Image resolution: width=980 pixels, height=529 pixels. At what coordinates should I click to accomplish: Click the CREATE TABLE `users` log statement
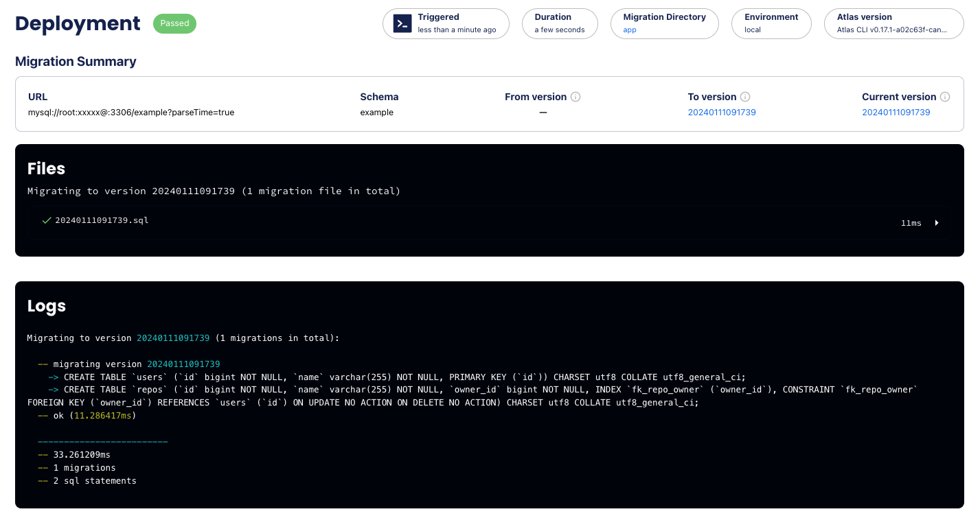(397, 377)
